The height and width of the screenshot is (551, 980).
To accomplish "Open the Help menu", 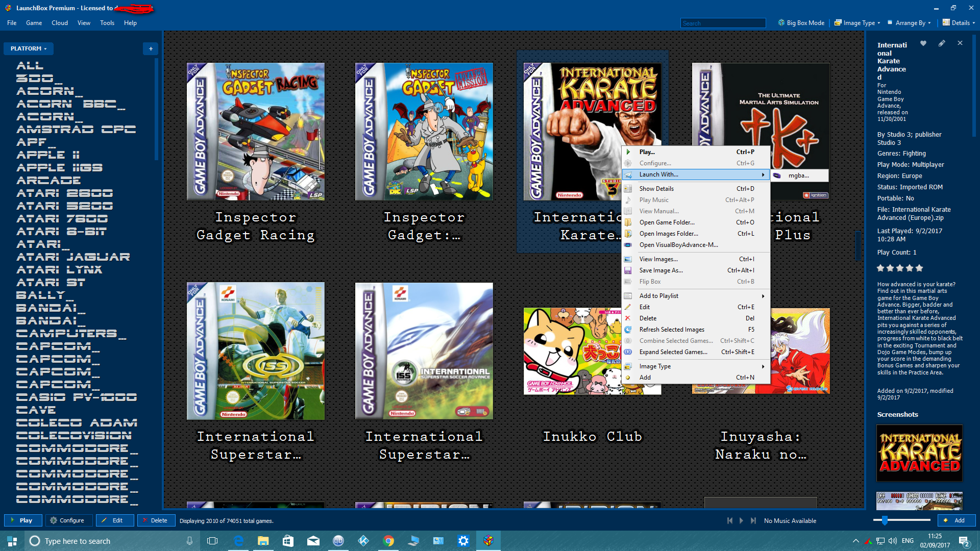I will [130, 23].
